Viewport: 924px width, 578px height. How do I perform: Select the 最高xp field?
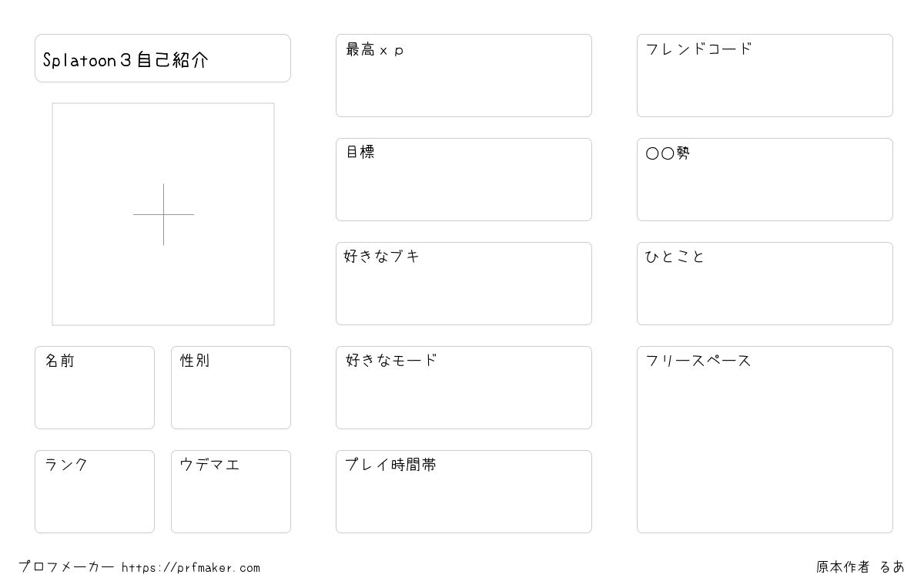pyautogui.click(x=464, y=76)
